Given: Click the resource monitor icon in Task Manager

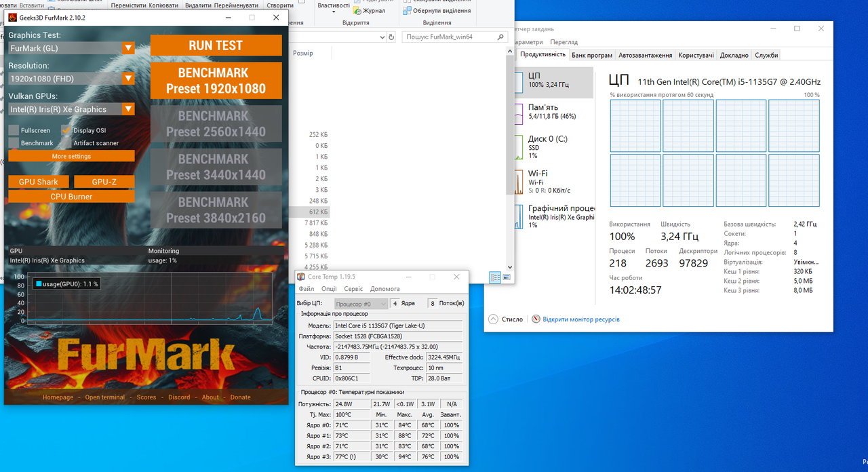Looking at the screenshot, I should (536, 319).
